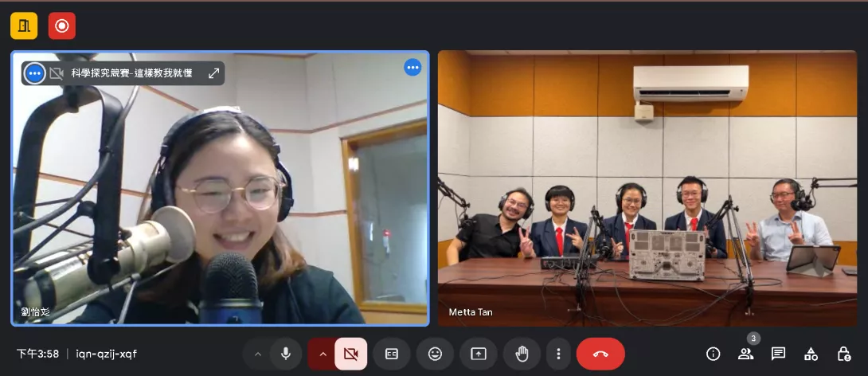Raise your hand
The height and width of the screenshot is (376, 868).
[522, 354]
